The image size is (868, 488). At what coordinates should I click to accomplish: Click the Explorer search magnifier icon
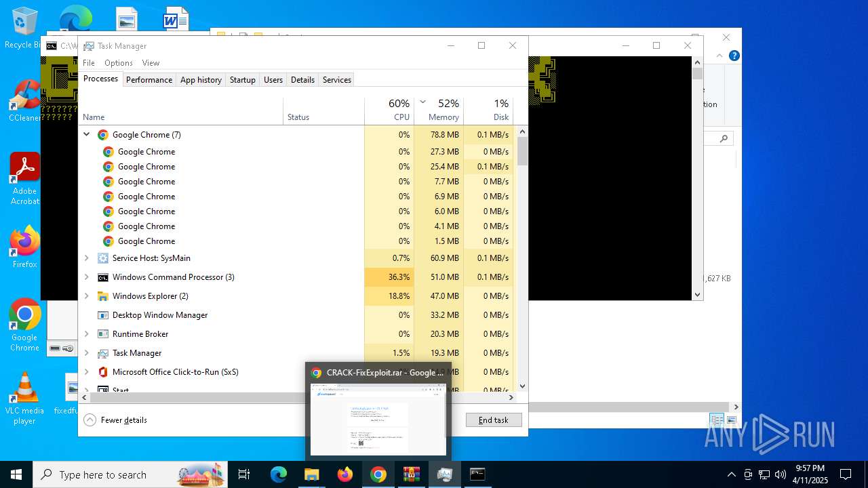click(x=724, y=138)
